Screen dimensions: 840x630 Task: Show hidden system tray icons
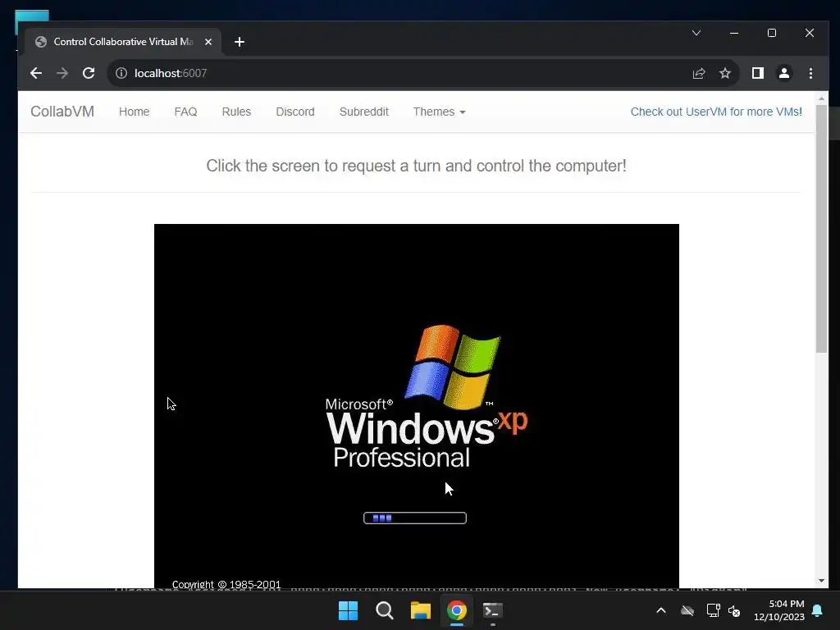pos(661,610)
